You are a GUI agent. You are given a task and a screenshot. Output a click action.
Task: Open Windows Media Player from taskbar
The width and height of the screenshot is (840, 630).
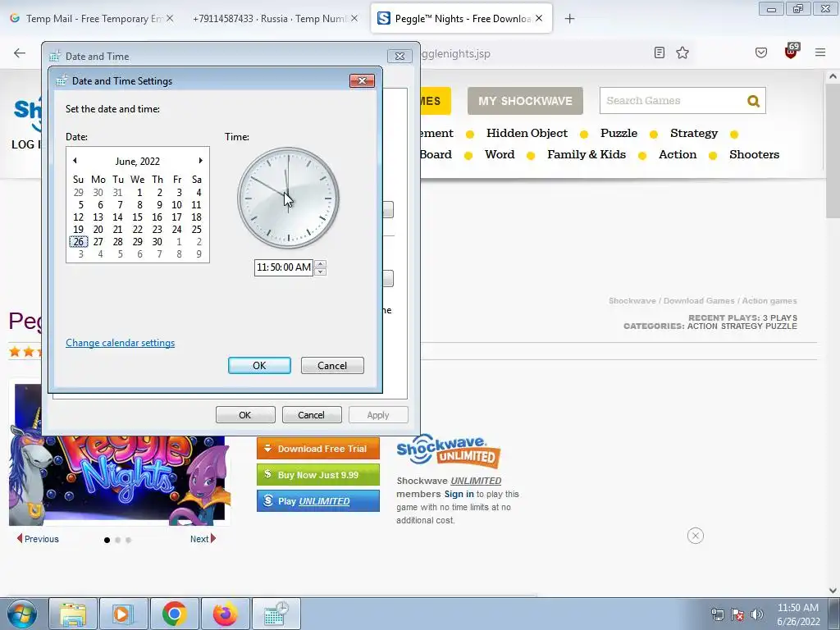coord(124,614)
